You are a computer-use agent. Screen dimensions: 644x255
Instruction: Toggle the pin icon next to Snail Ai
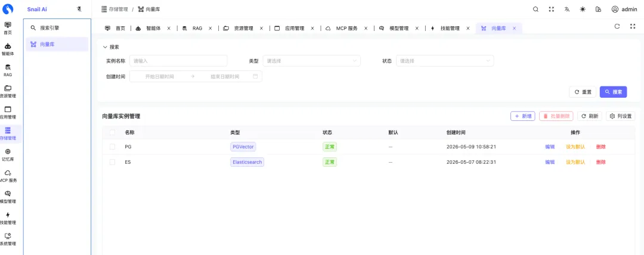click(79, 9)
